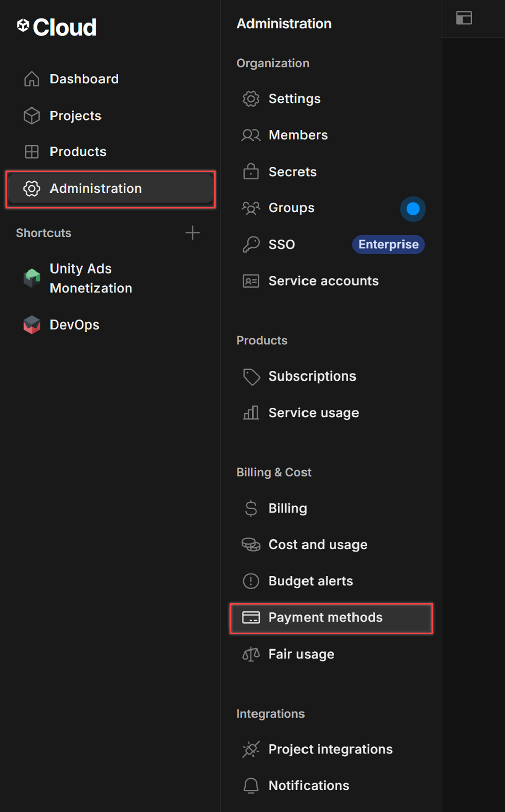
Task: Click the Subscriptions tag icon
Action: [251, 376]
